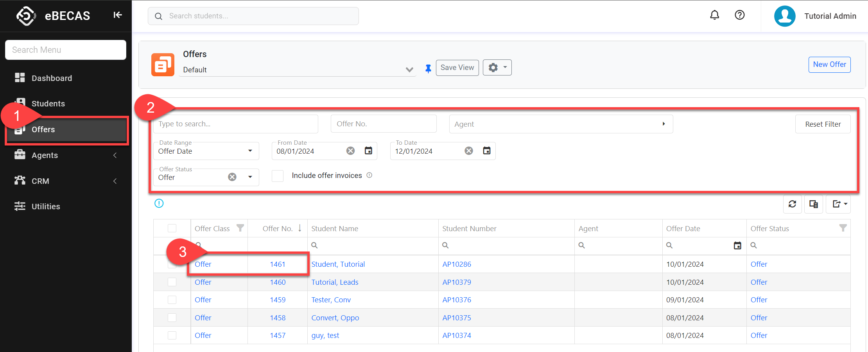
Task: Open student number AP10376 link
Action: (457, 300)
